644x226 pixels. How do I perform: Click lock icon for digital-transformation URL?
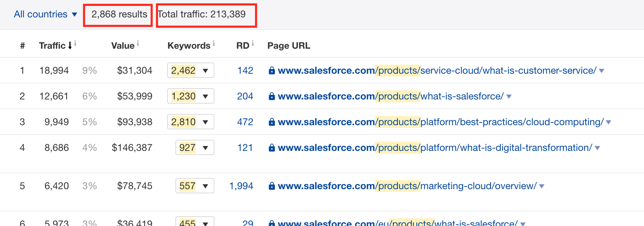pos(272,148)
